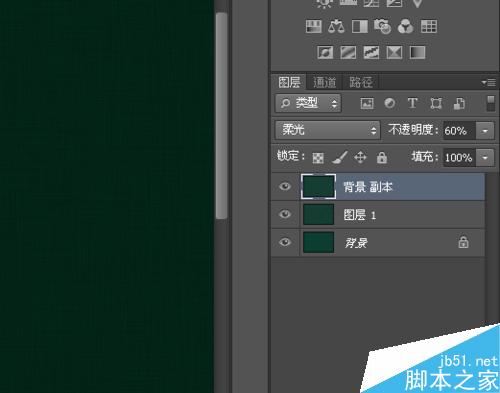
Task: Hide the 图层 1 layer
Action: tap(285, 214)
